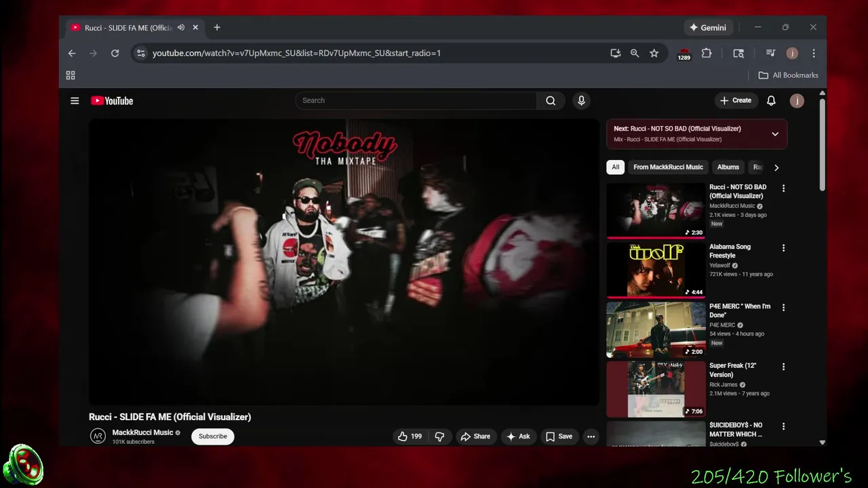
Task: Subscribe to MackkRucci Music
Action: [x=213, y=436]
